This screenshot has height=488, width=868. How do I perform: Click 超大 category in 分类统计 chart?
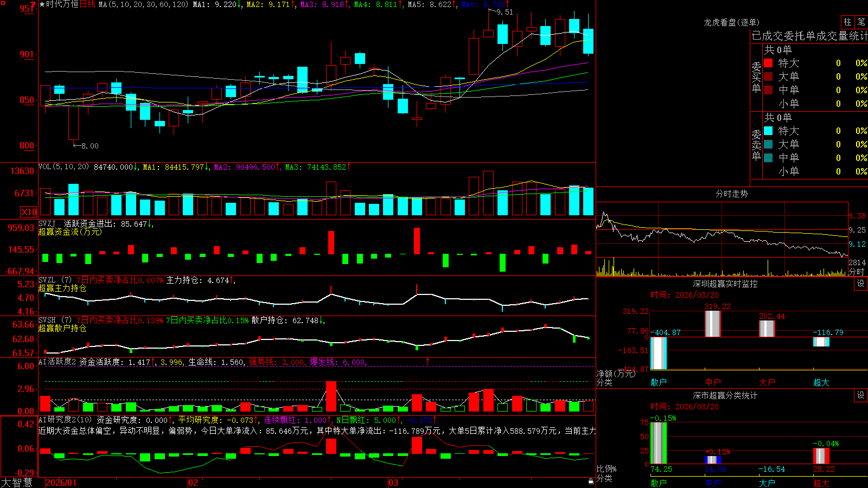coord(821,483)
